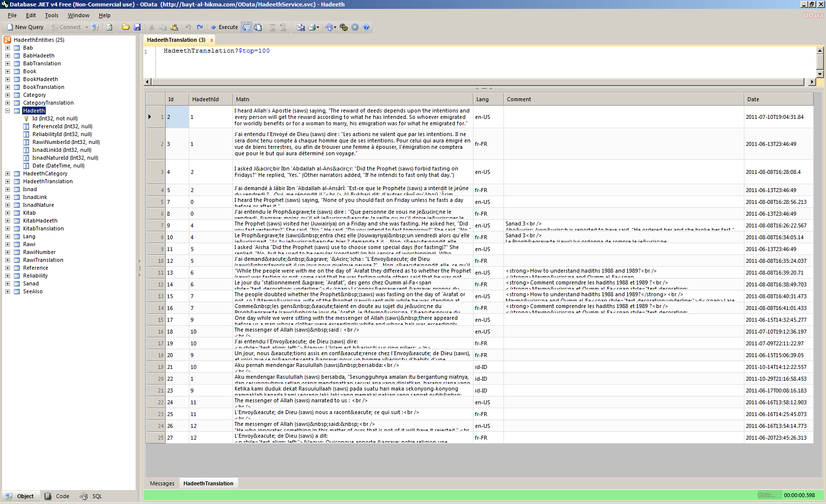Click the New Query toolbar button
This screenshot has height=504, width=826.
click(25, 28)
